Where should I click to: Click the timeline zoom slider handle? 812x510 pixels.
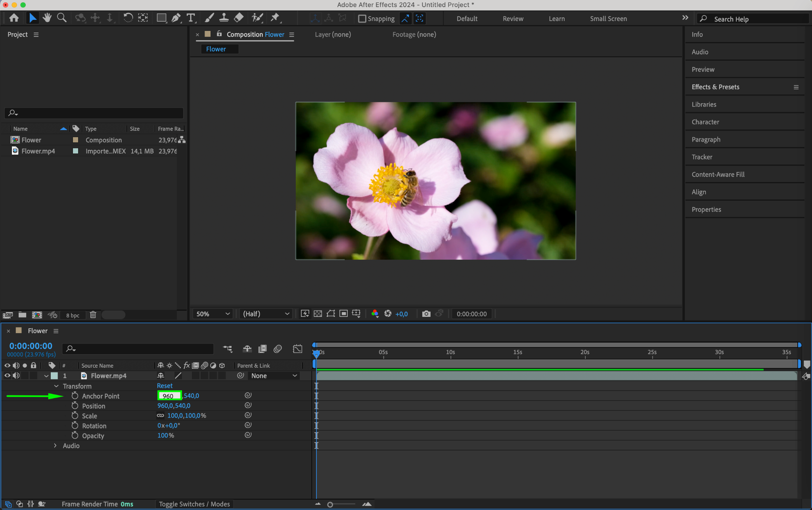[330, 504]
